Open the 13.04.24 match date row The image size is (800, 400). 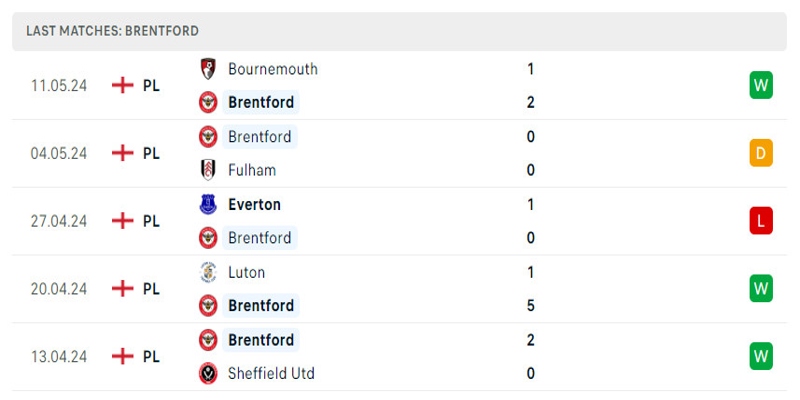coord(59,356)
